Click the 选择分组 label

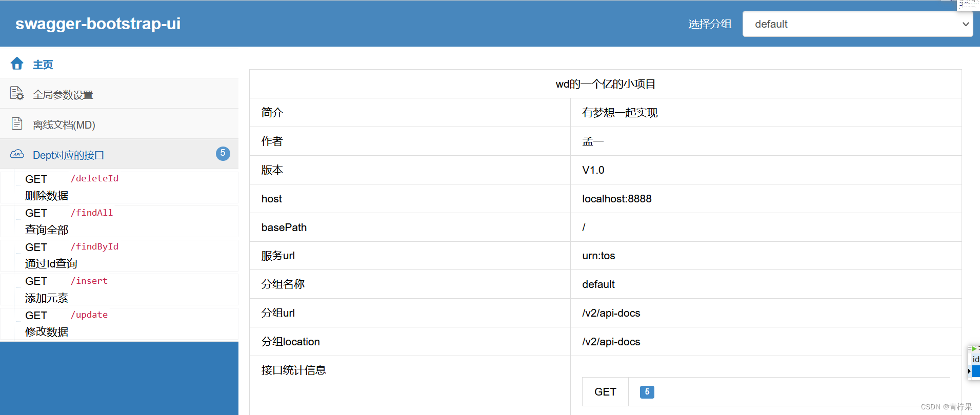point(710,24)
